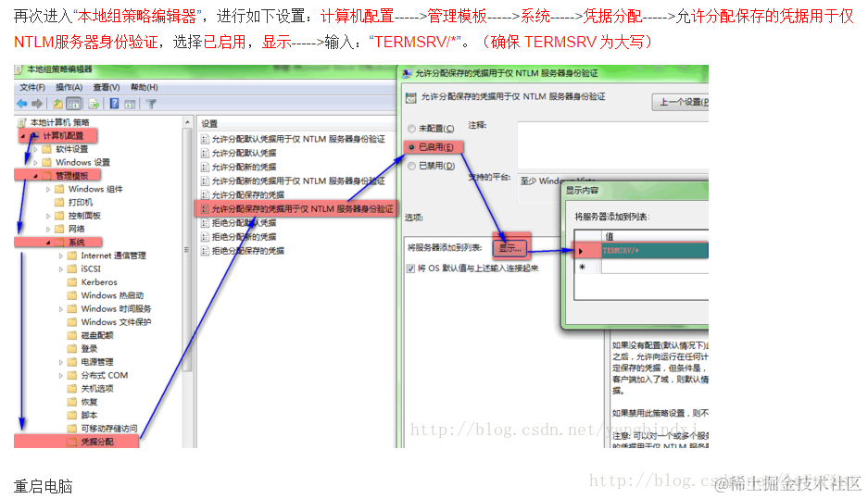
Task: Click the policy icon of 拒绝分配新的凭据
Action: [205, 237]
